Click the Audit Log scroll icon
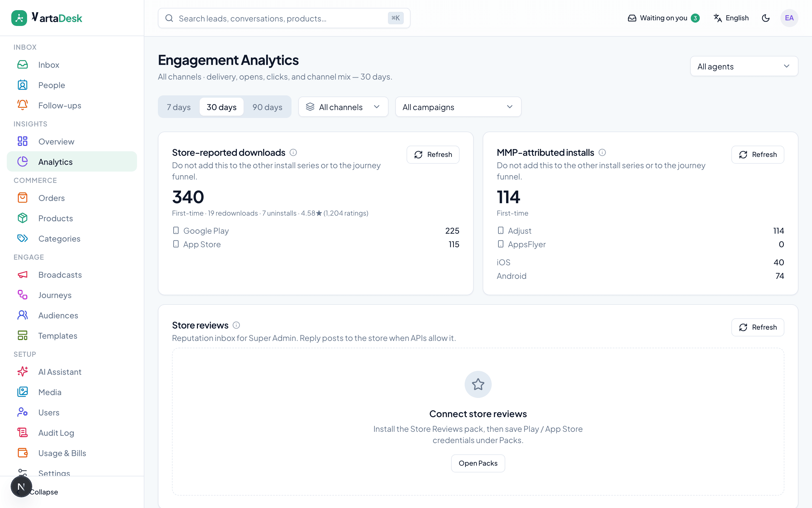Viewport: 812px width, 508px height. (x=23, y=433)
